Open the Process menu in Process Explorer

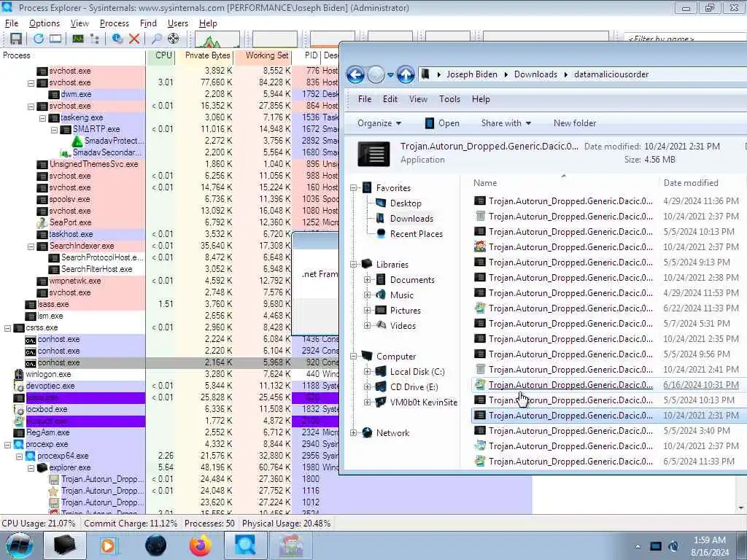click(x=115, y=23)
